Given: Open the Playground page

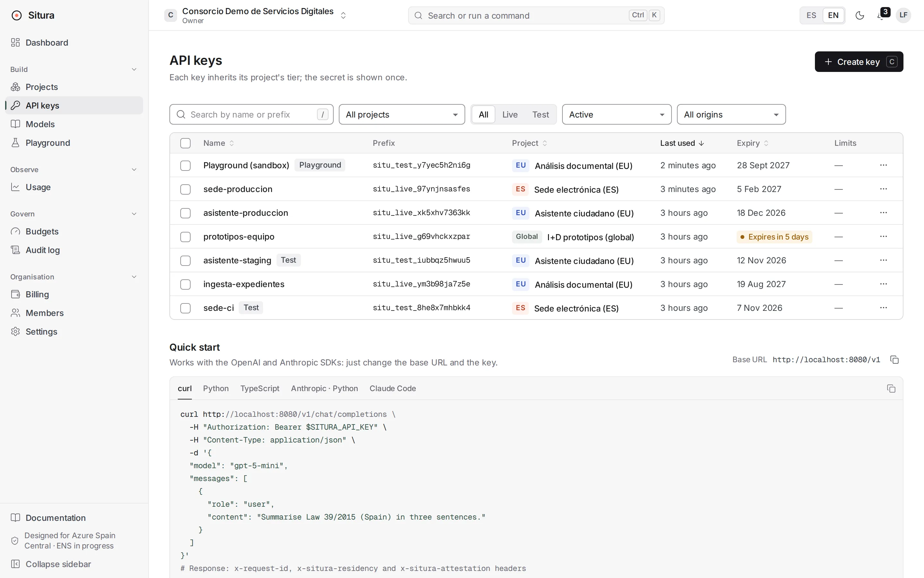Looking at the screenshot, I should click(x=74, y=143).
